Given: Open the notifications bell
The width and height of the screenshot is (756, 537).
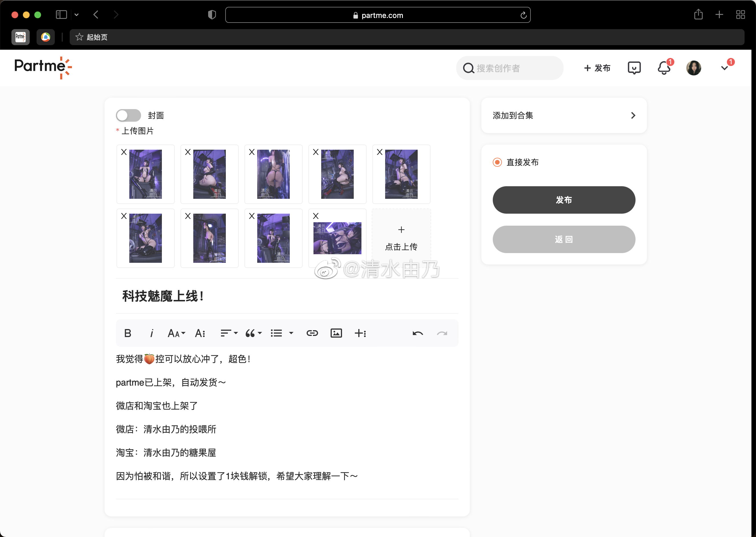Looking at the screenshot, I should tap(664, 68).
